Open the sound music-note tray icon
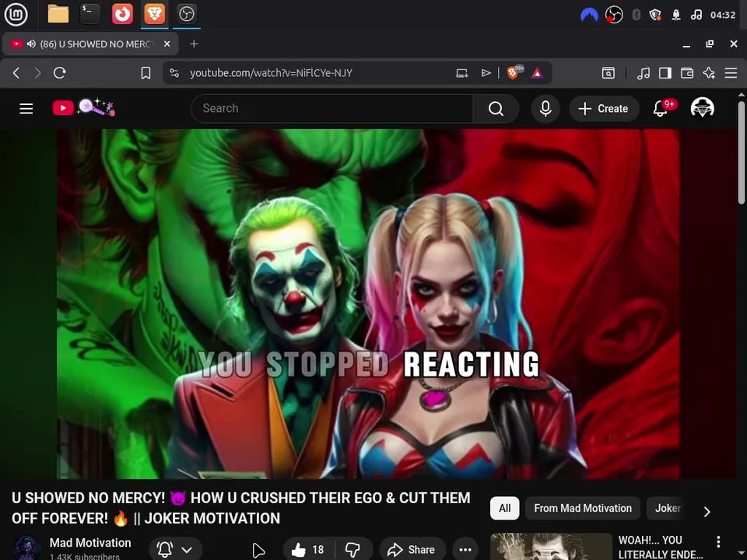 (x=696, y=15)
